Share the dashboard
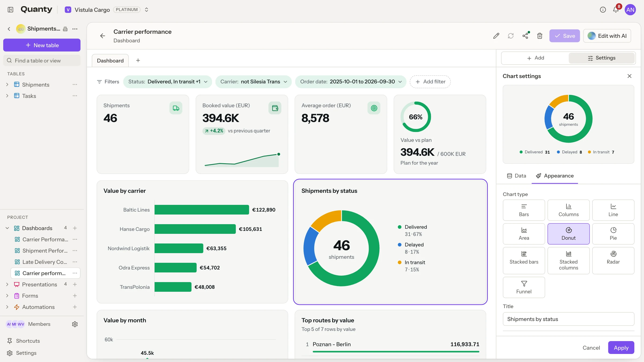Viewport: 644px width, 362px height. [x=525, y=36]
